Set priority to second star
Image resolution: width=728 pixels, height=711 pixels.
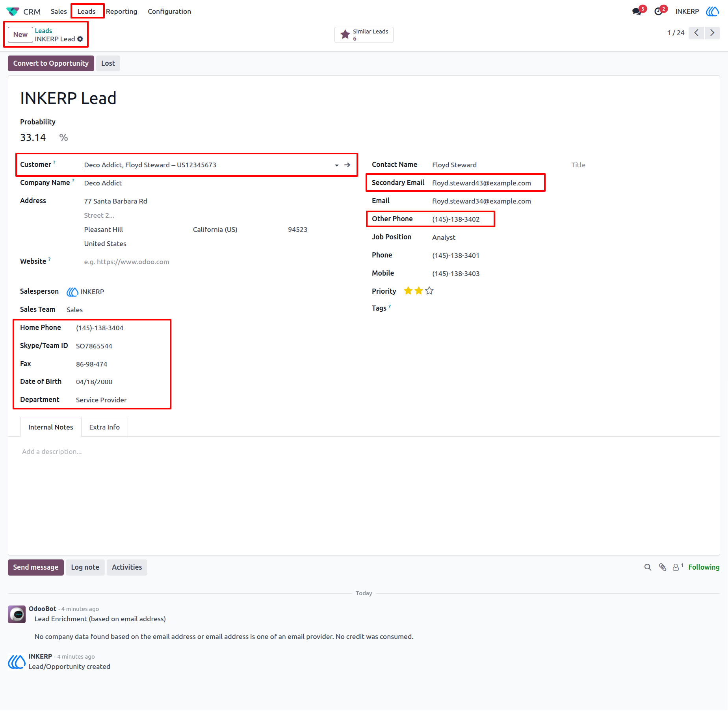click(419, 291)
